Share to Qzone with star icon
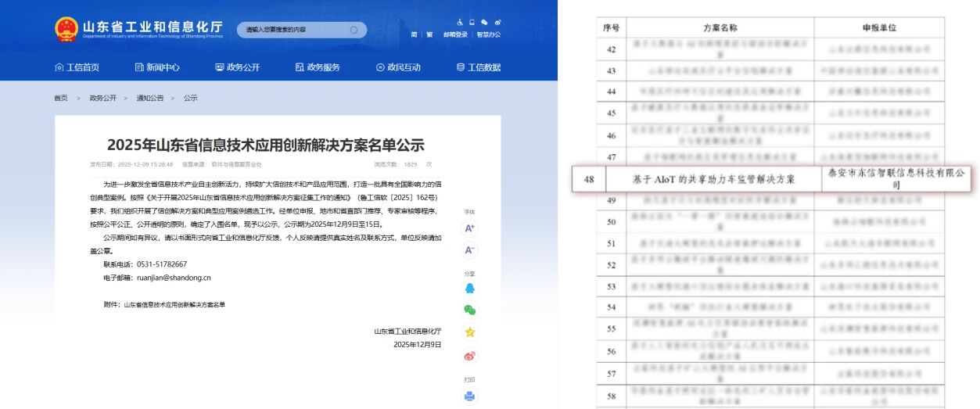 (469, 332)
